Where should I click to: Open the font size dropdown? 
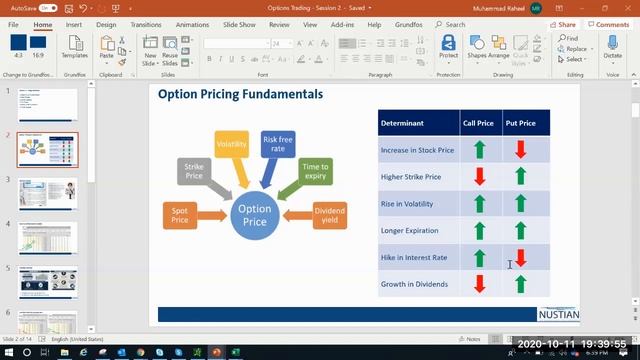tap(290, 43)
